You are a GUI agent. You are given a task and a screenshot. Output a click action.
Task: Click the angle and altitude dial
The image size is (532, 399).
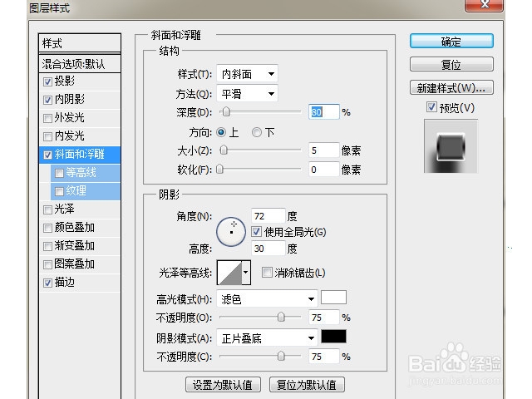(231, 232)
